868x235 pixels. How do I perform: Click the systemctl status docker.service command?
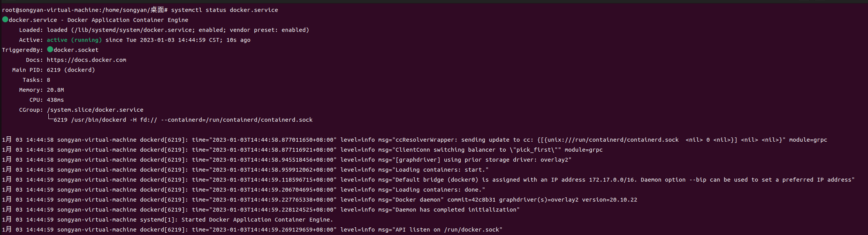(x=224, y=10)
